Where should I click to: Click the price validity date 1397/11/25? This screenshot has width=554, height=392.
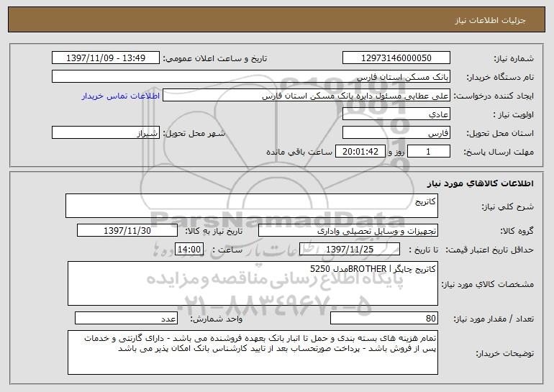click(x=350, y=250)
